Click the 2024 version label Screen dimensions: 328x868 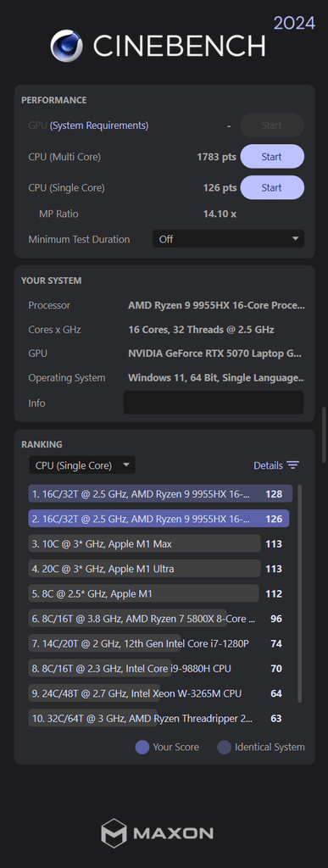[294, 23]
